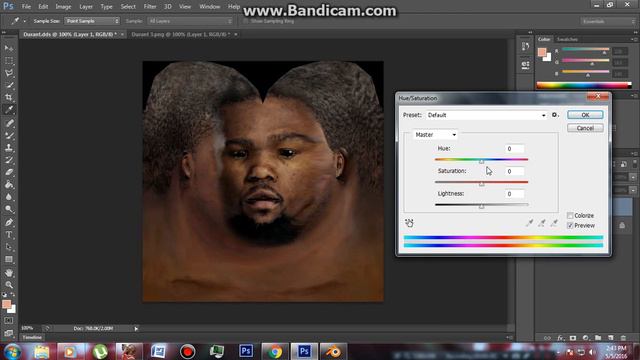Select the Rectangular Marquee tool
This screenshot has width=640, height=360.
click(x=9, y=60)
